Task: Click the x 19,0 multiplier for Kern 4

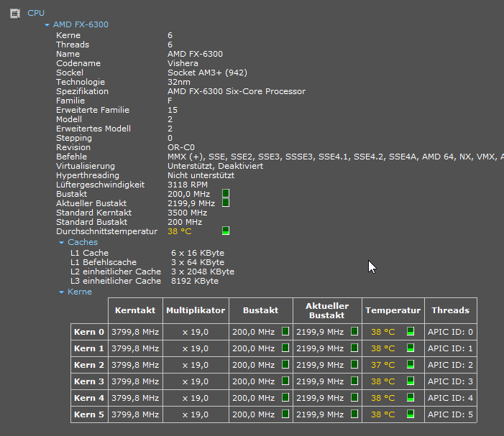Action: (196, 398)
